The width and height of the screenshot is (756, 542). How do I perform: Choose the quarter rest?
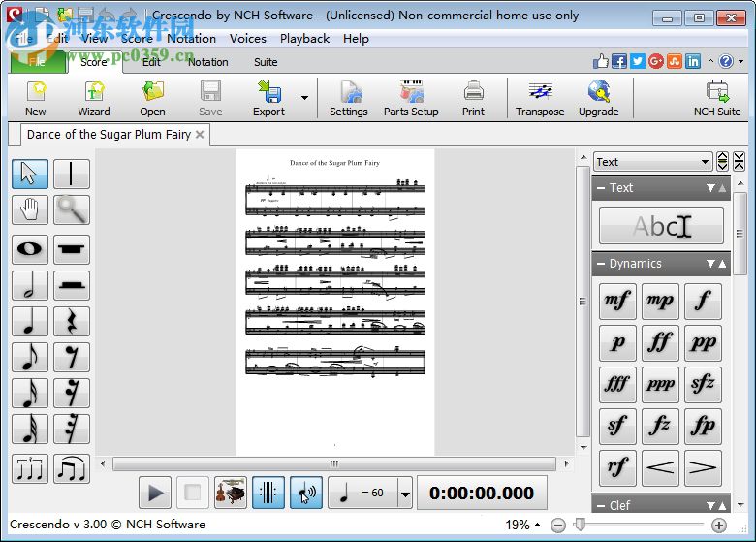tap(72, 321)
